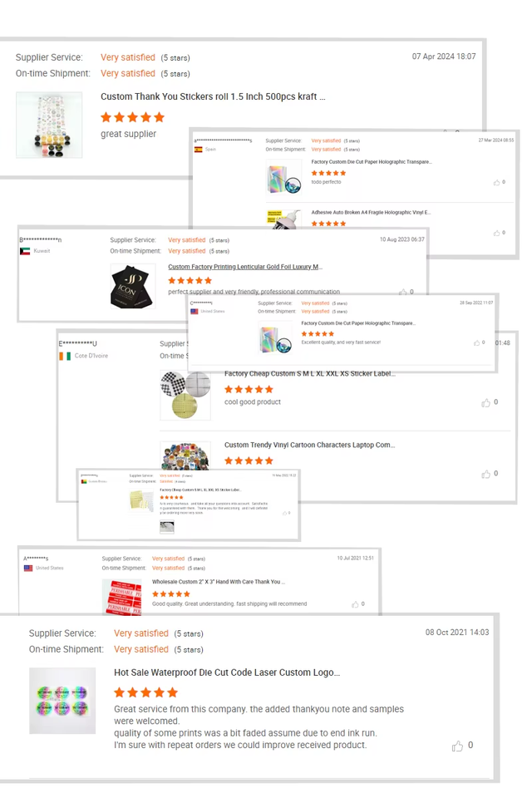Click thumbs-up on "Excellent quality" review

pos(476,342)
